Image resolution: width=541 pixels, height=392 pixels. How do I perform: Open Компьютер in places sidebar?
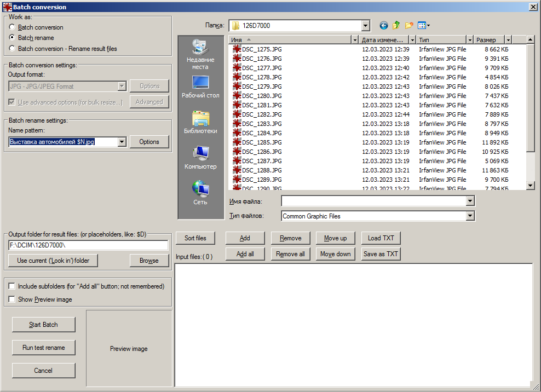(200, 158)
